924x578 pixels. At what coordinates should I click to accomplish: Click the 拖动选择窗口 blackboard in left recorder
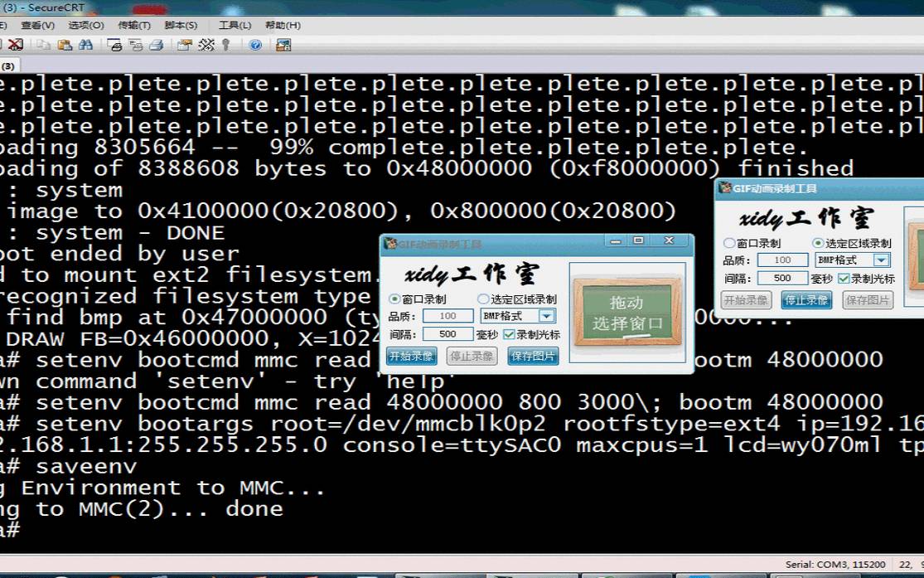click(627, 312)
